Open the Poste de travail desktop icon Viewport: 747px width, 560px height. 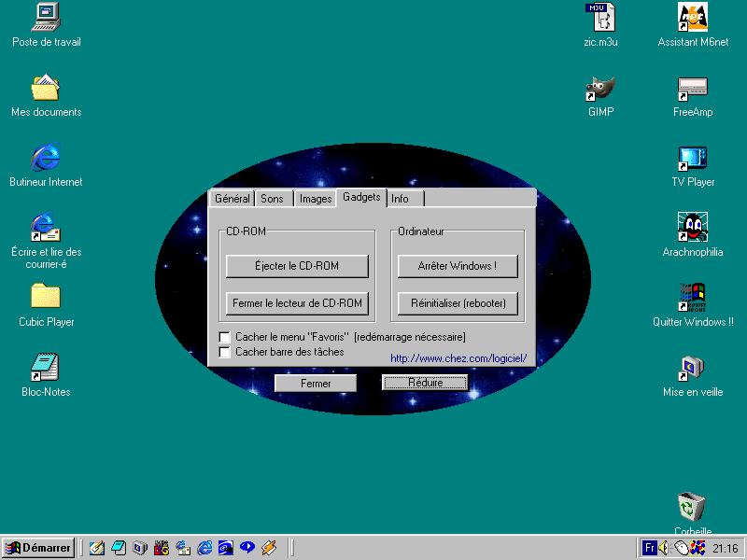(x=46, y=17)
